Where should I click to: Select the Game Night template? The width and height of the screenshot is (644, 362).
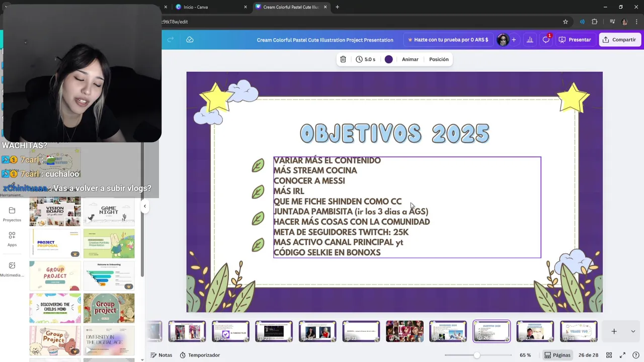tap(109, 212)
